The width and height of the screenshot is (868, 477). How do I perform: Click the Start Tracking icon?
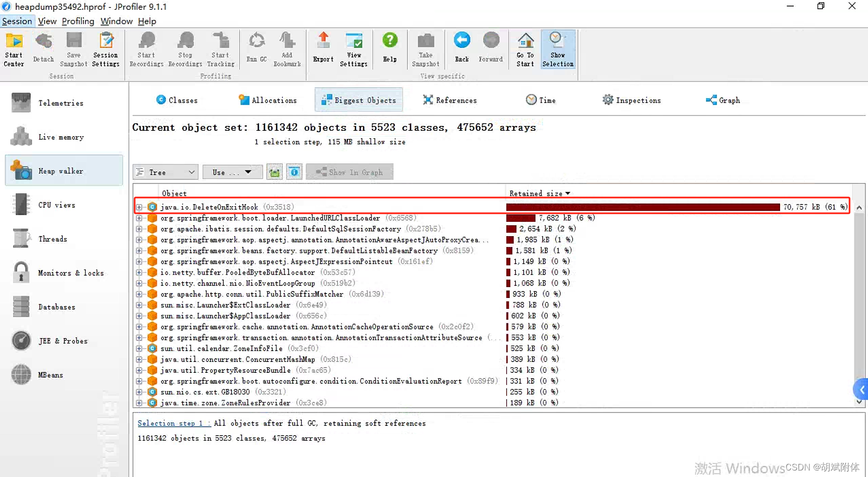point(221,49)
